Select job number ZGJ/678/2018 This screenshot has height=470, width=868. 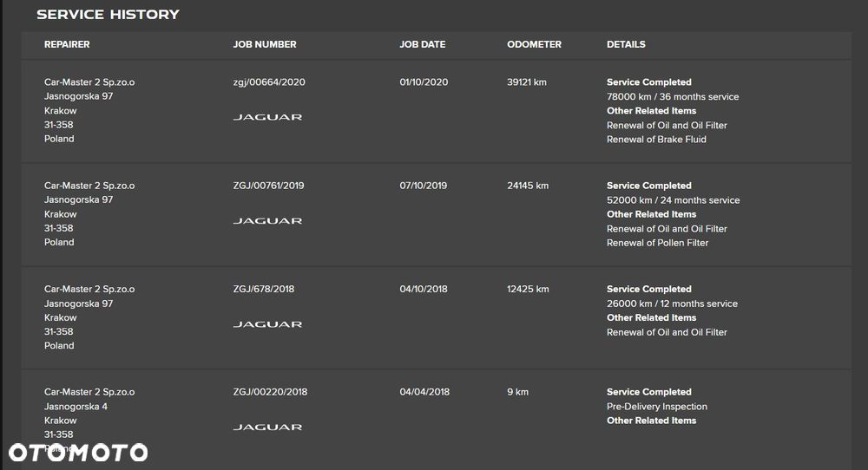pos(263,289)
